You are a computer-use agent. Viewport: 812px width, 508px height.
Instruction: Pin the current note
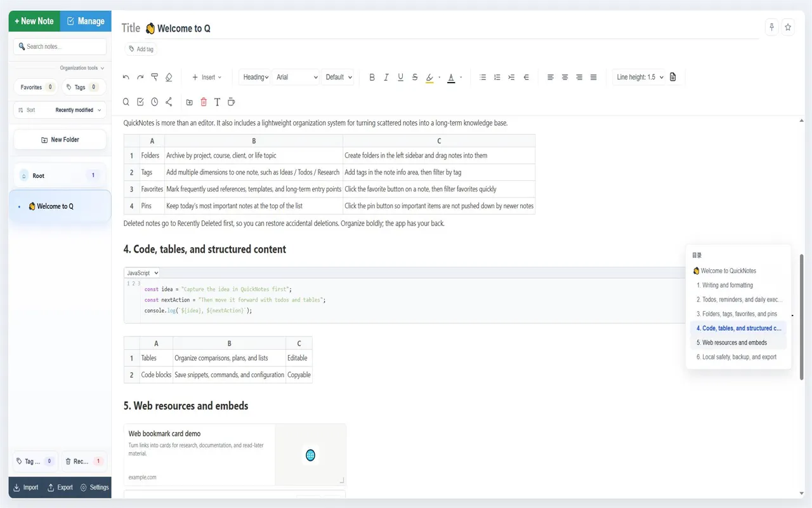(x=772, y=27)
